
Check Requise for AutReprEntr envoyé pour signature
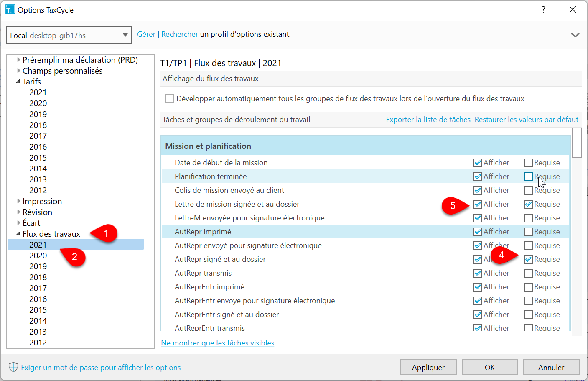[x=528, y=301]
